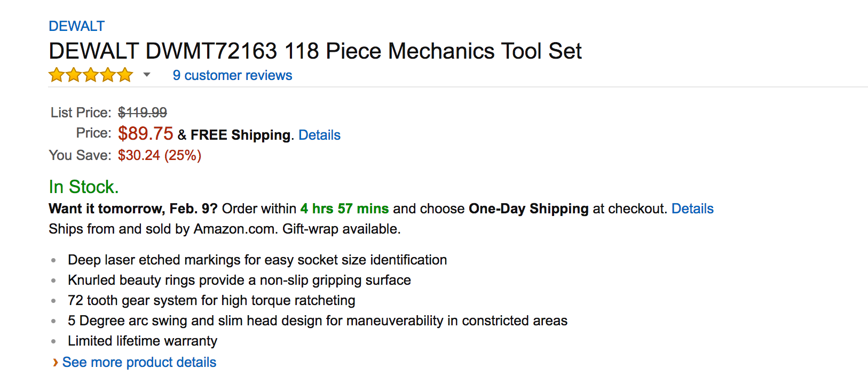Click 'See more product details' link
The height and width of the screenshot is (384, 868).
pyautogui.click(x=139, y=362)
